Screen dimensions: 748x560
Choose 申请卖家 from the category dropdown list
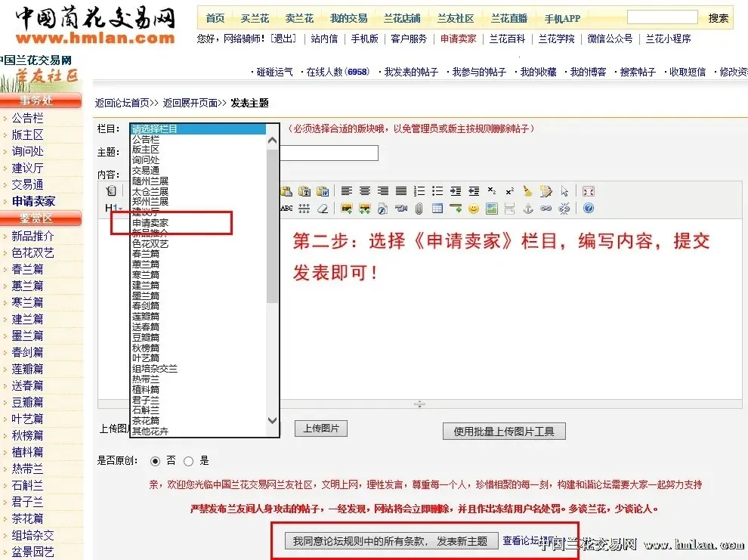point(150,223)
